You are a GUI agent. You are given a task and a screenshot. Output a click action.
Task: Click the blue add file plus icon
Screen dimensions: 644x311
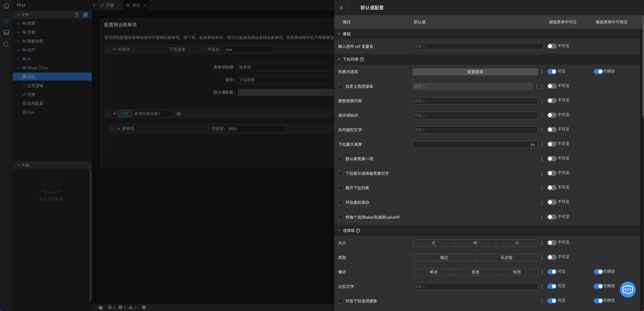[85, 15]
